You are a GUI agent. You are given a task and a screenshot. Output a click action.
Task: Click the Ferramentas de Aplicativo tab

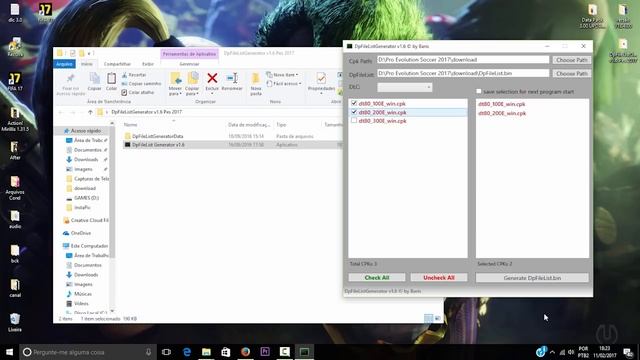pyautogui.click(x=189, y=54)
